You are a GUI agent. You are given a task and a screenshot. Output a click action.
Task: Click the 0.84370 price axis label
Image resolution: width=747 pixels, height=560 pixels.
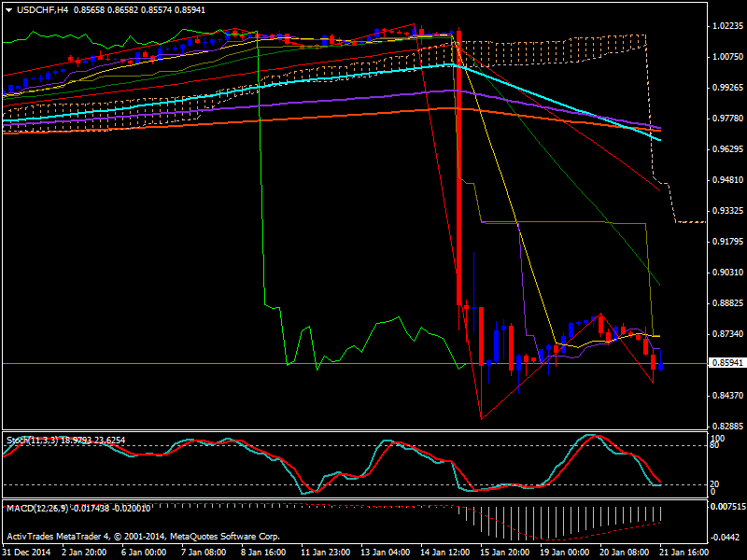click(x=727, y=395)
